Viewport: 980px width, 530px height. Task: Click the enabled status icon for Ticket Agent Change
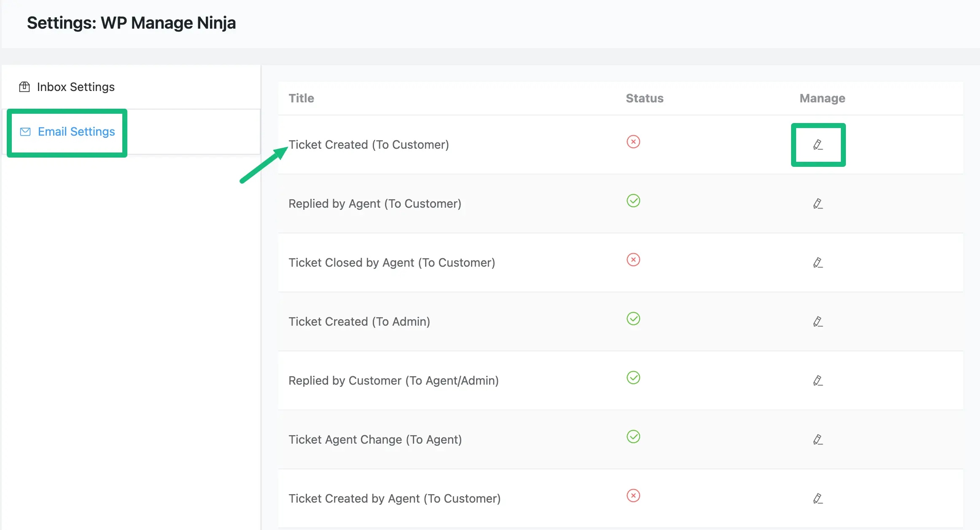pos(633,436)
